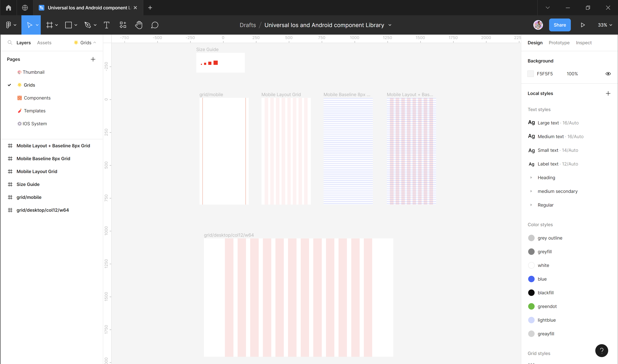The height and width of the screenshot is (364, 618).
Task: Open the Pen tool options dropdown
Action: [95, 25]
